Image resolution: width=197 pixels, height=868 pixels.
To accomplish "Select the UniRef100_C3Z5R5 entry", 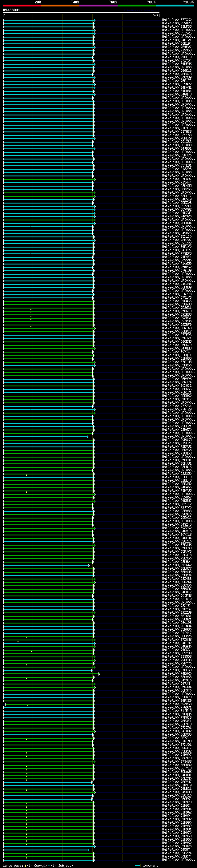I will [177, 33].
